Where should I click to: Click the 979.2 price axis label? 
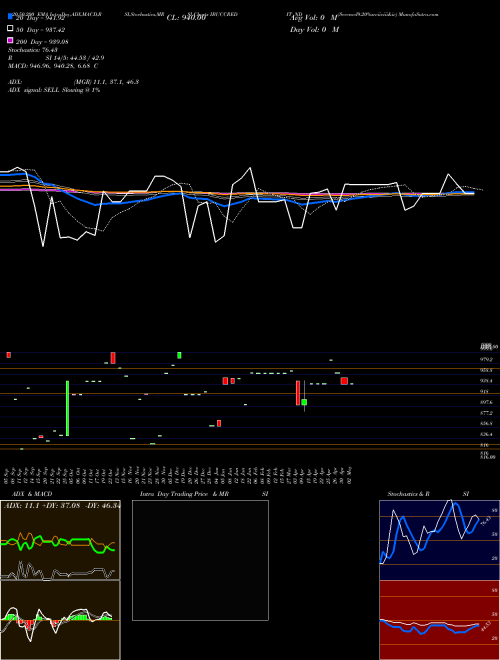pos(486,359)
